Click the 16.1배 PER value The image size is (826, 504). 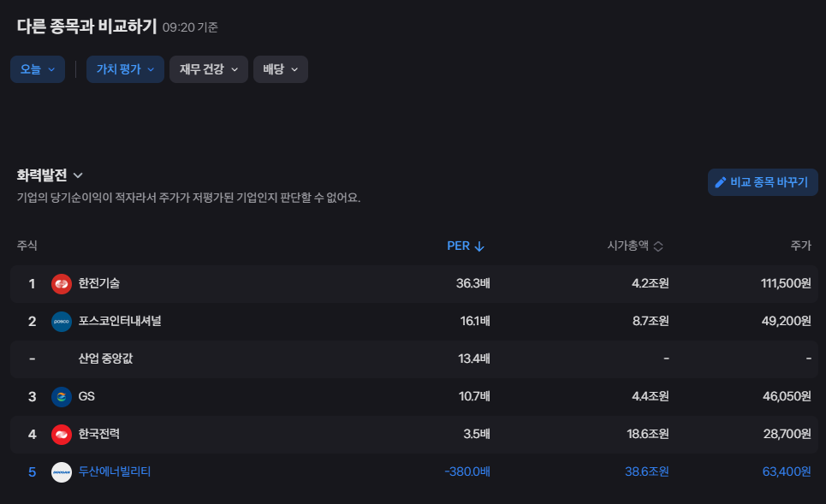coord(475,321)
